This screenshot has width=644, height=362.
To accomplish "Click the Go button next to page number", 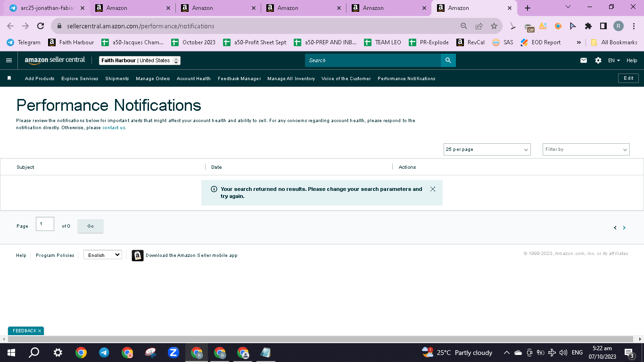I will point(91,226).
